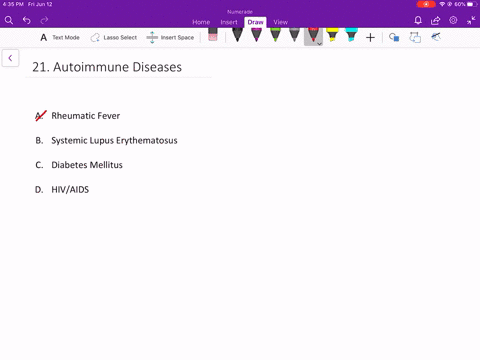Select the Draw tab
This screenshot has height=360, width=480.
click(255, 22)
